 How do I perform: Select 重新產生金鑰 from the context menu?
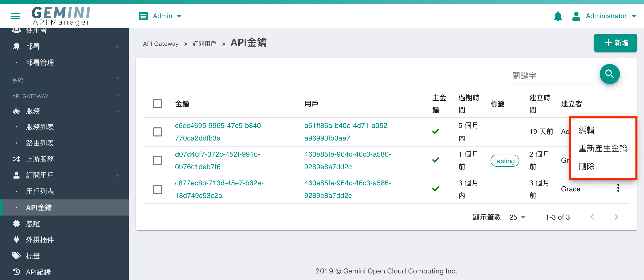pyautogui.click(x=603, y=148)
